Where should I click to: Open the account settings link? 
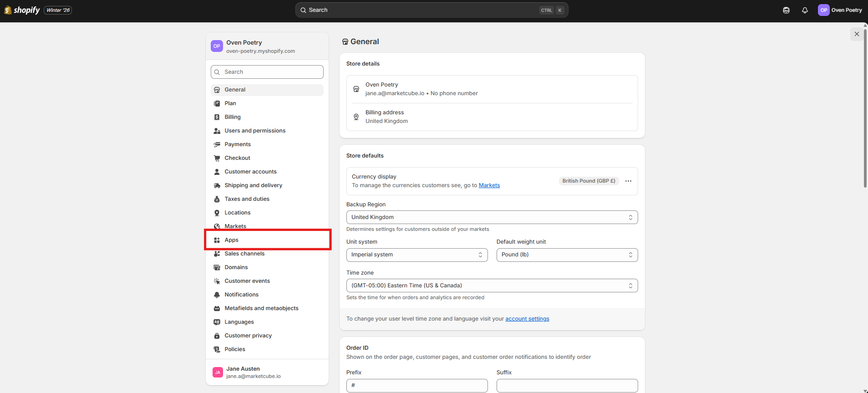(x=527, y=319)
